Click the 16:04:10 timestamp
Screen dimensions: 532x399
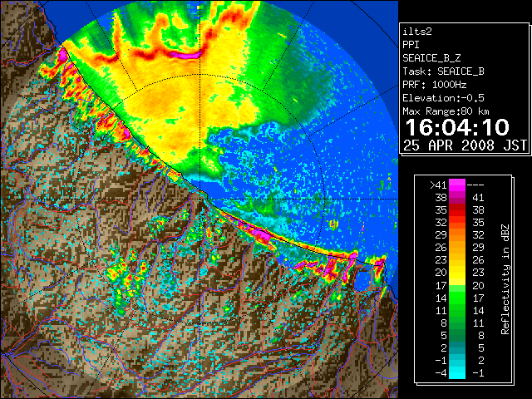pyautogui.click(x=457, y=127)
